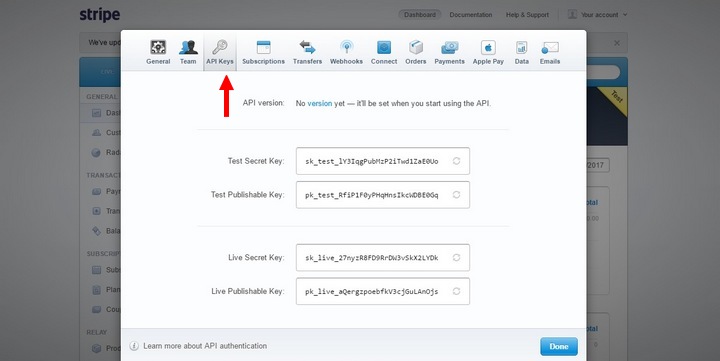Viewport: 720px width, 361px height.
Task: Click the Coupons icon in background sidebar
Action: coord(96,310)
